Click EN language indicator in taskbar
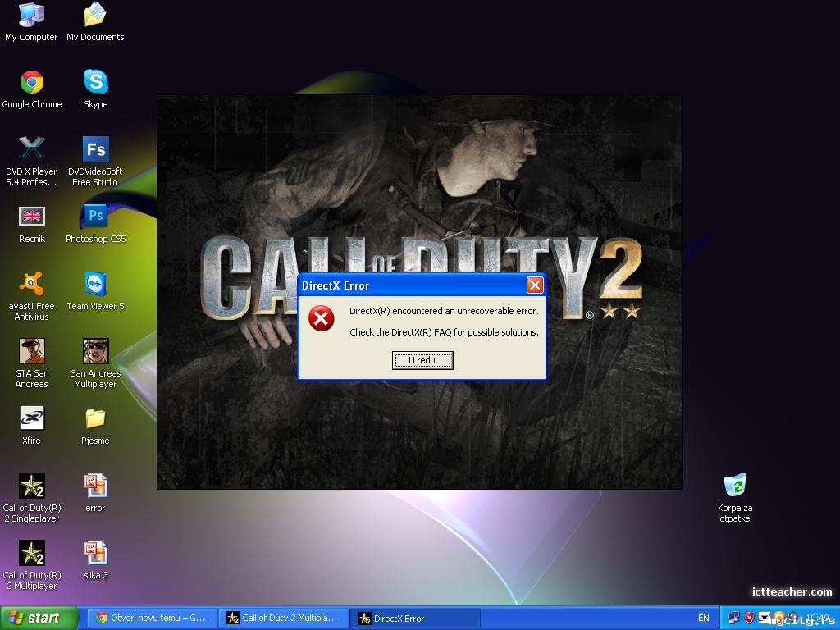840x630 pixels. 703,619
